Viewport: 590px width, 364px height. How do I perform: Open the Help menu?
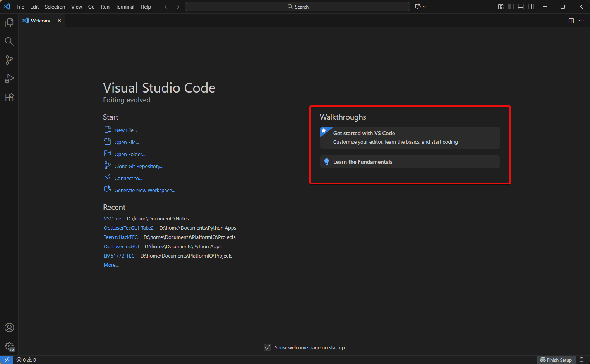146,7
